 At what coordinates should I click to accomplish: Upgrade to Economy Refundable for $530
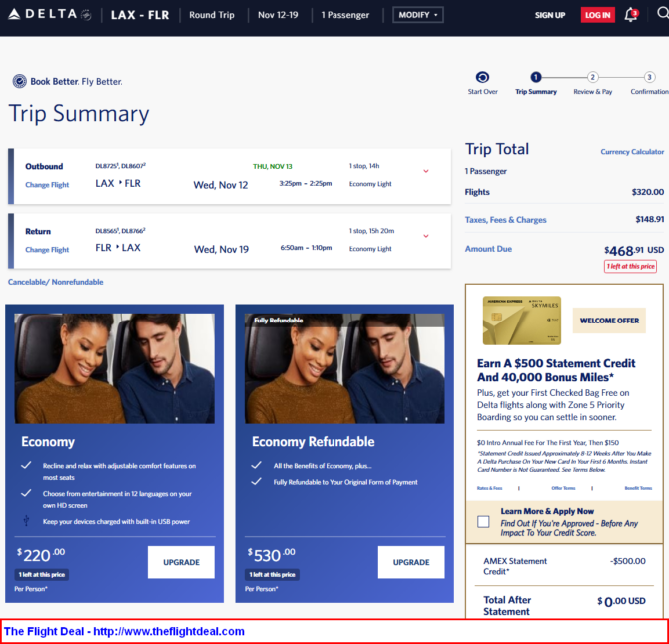[411, 562]
